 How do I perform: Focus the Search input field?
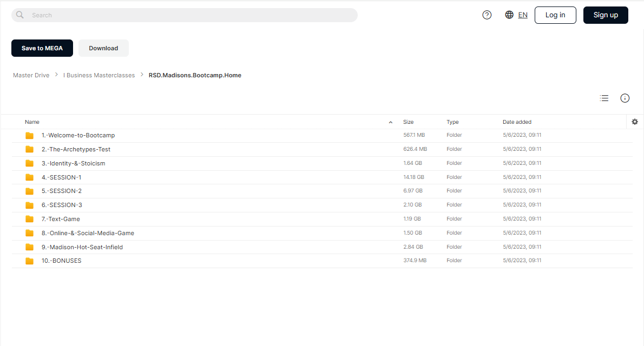click(185, 15)
